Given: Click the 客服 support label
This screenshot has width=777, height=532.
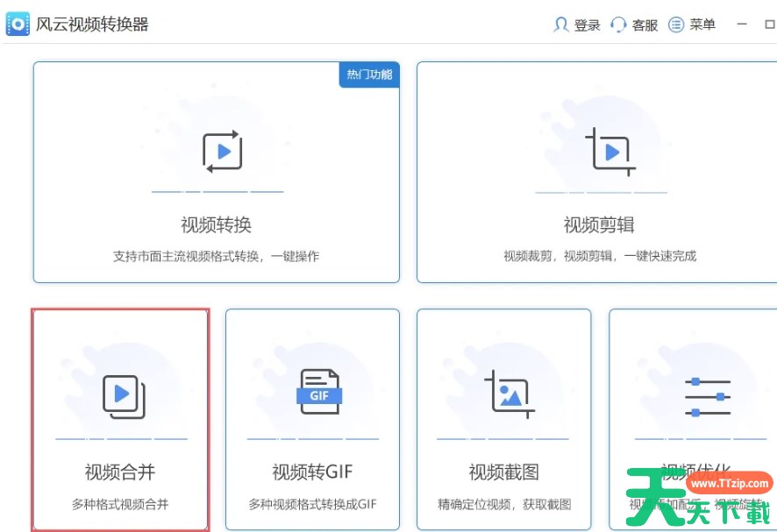Looking at the screenshot, I should (645, 25).
